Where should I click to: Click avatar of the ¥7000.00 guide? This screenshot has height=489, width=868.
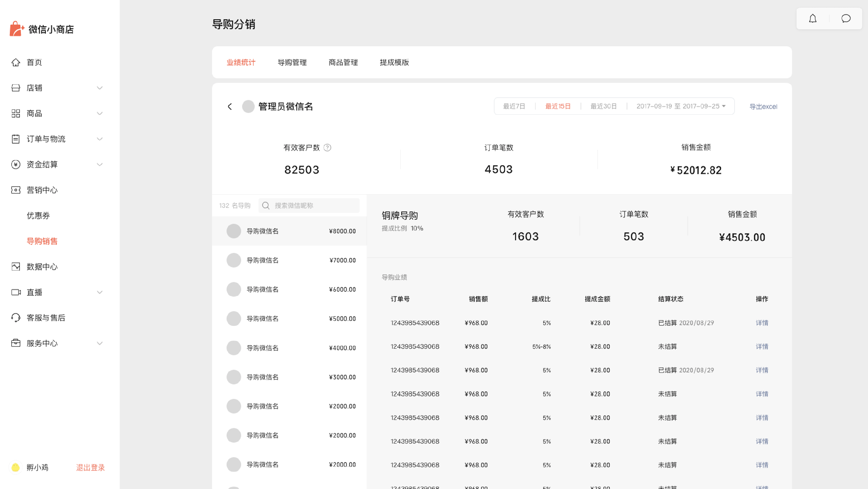coord(234,260)
